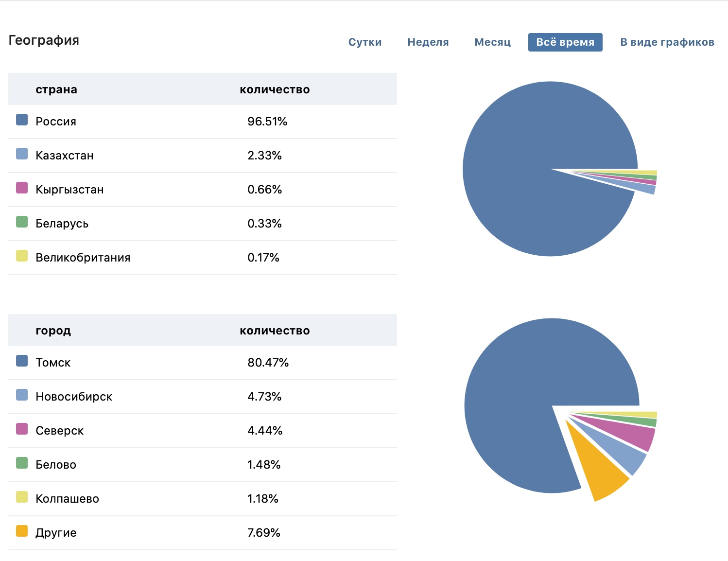Click the Россия dark blue color swatch
This screenshot has height=561, width=728.
(22, 120)
